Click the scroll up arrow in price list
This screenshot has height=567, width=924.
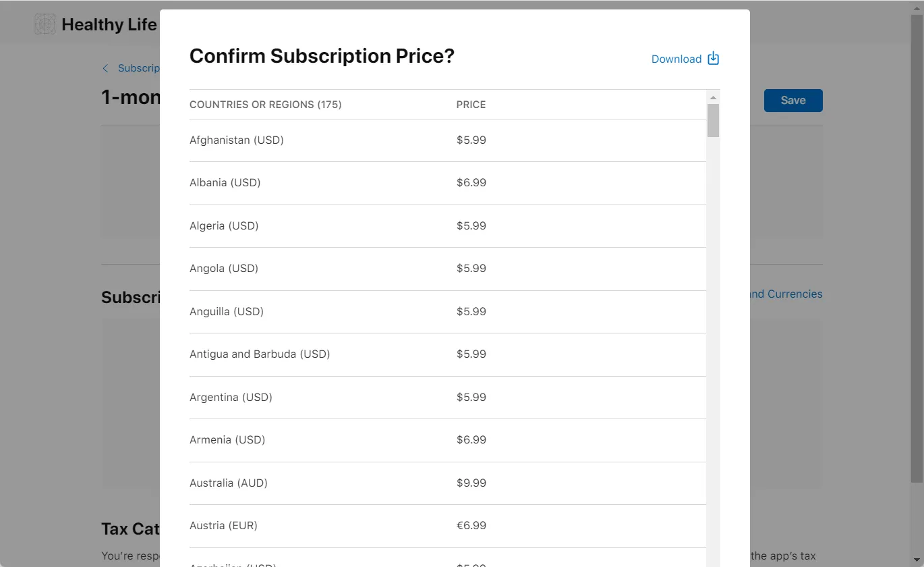[713, 98]
